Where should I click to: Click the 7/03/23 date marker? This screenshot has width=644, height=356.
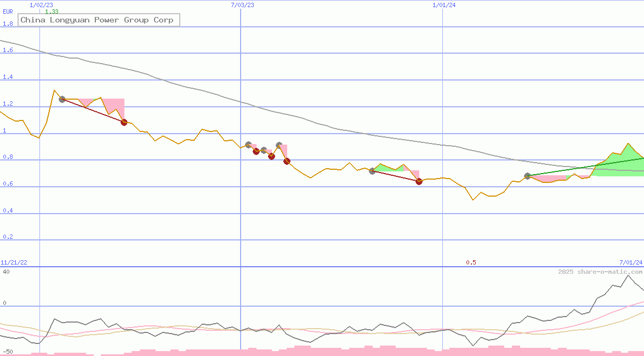click(x=243, y=5)
